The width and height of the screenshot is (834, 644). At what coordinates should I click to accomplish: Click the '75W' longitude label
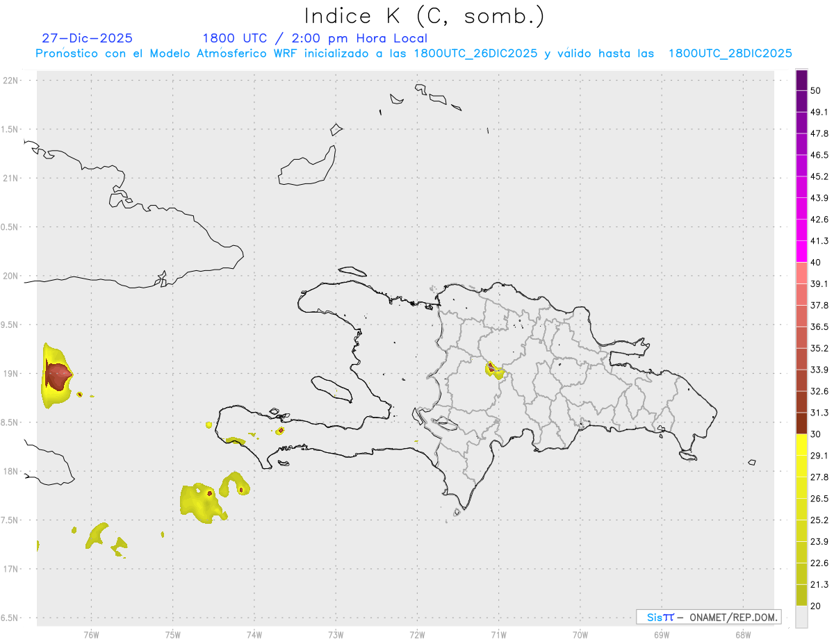tap(172, 635)
